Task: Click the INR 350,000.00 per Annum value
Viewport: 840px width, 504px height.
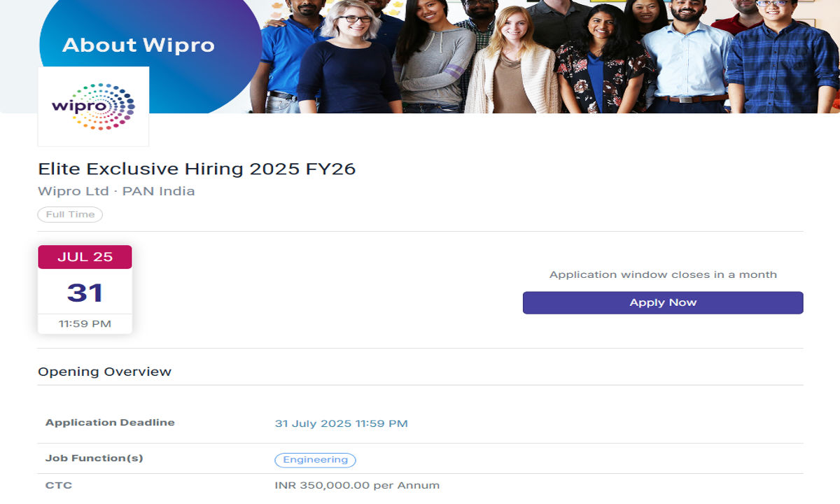Action: (x=357, y=485)
